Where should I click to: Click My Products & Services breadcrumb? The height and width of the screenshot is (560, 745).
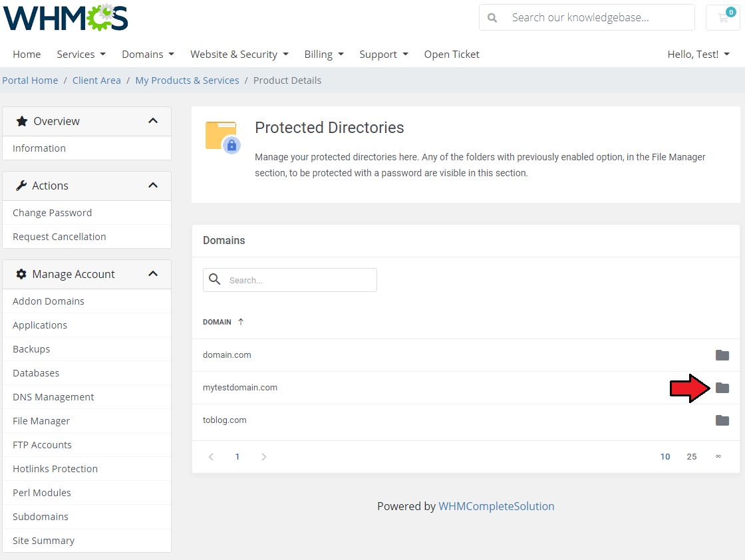(187, 80)
